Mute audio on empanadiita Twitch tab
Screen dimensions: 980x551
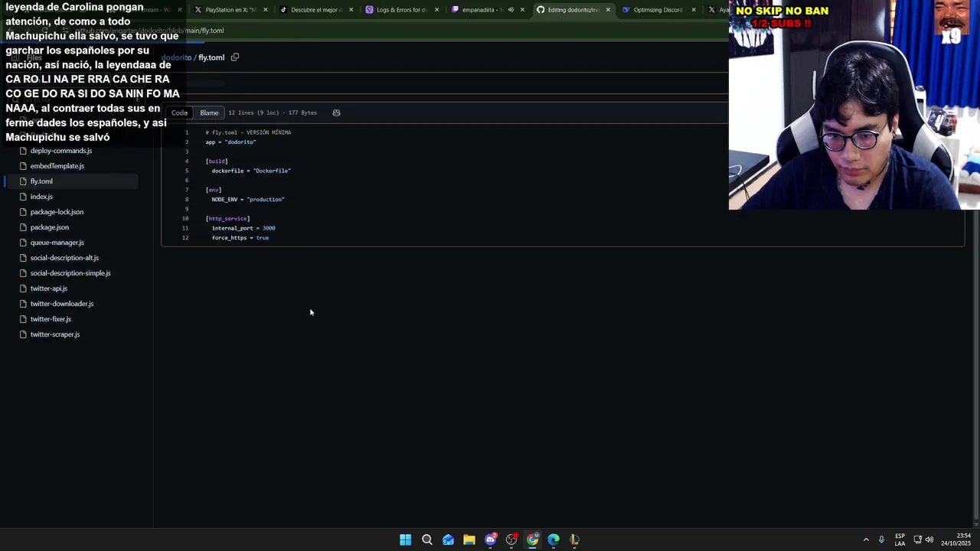(x=511, y=10)
